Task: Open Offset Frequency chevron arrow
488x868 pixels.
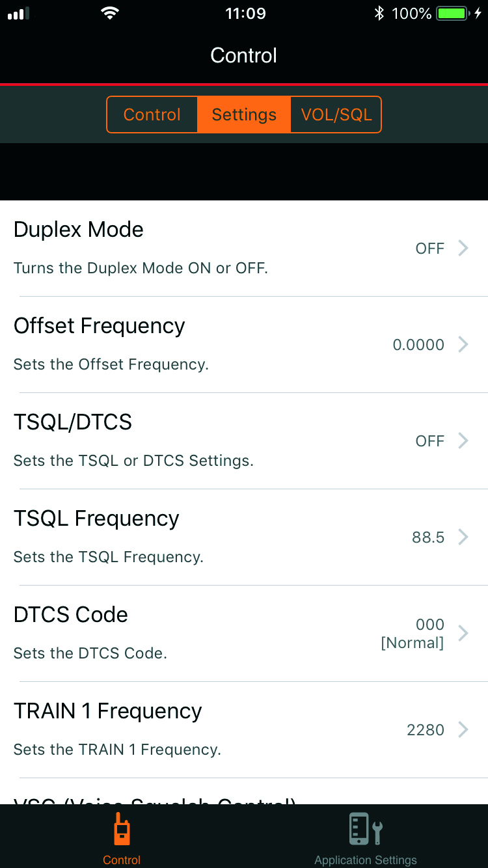Action: [x=463, y=344]
